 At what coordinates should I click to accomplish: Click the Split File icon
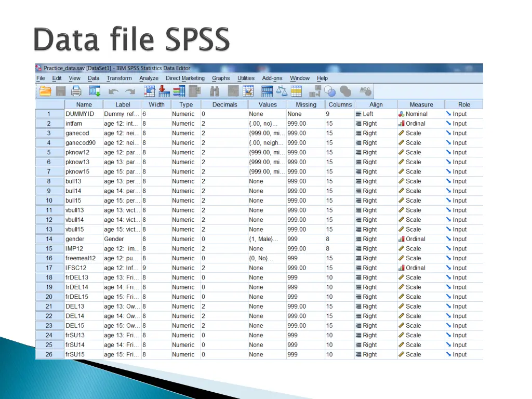pos(267,91)
